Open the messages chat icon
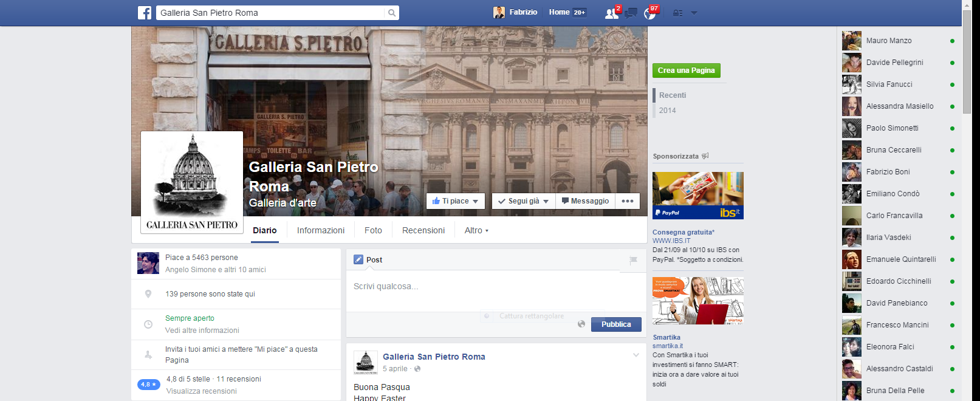980x401 pixels. coord(631,13)
